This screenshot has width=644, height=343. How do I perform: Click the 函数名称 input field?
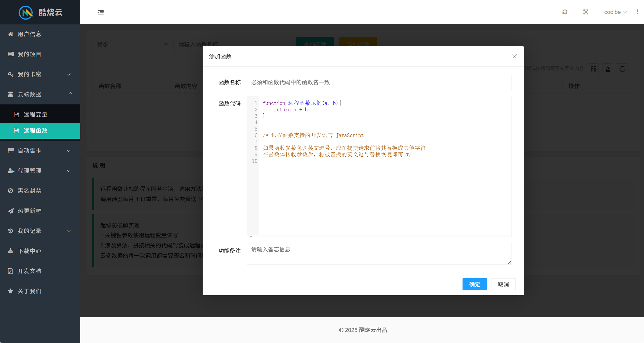[379, 82]
